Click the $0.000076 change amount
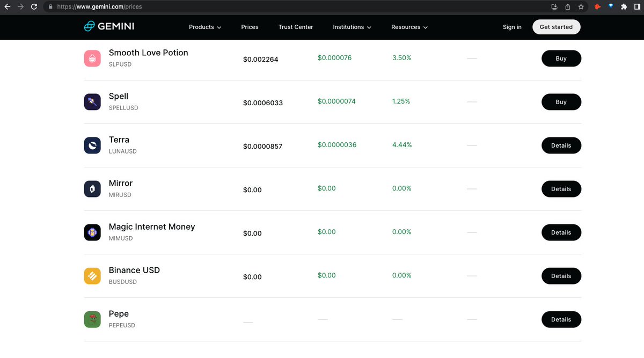The height and width of the screenshot is (358, 644). coord(335,57)
